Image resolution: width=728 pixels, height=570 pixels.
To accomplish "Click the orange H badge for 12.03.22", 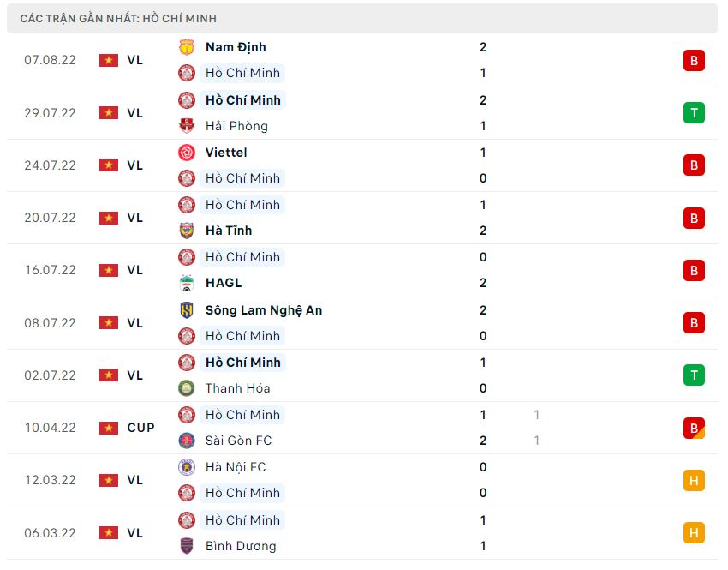I will click(694, 480).
